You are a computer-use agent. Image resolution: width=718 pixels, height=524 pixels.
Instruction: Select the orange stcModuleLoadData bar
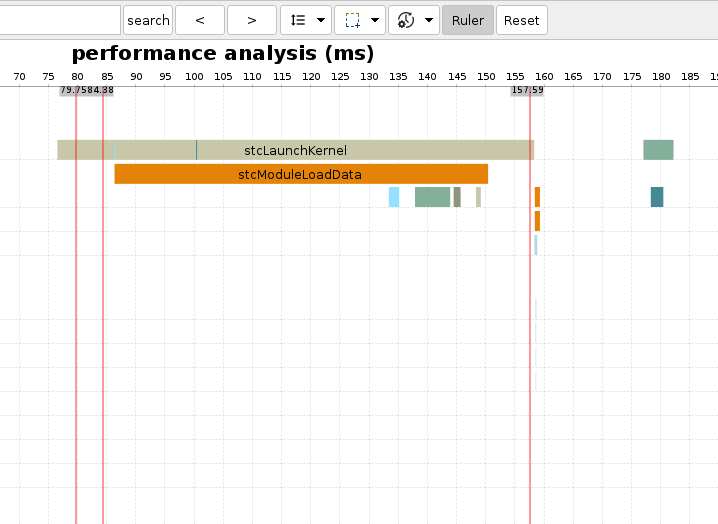[x=300, y=174]
